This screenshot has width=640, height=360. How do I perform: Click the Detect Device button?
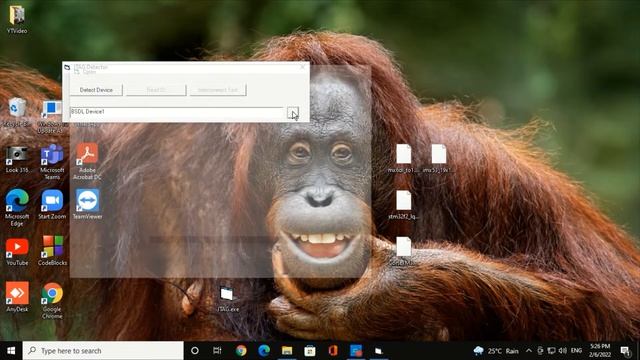tap(96, 90)
